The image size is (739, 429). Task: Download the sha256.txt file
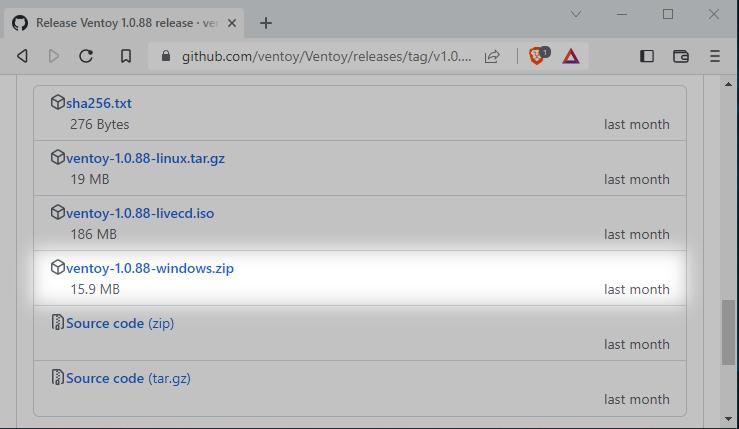pyautogui.click(x=99, y=103)
